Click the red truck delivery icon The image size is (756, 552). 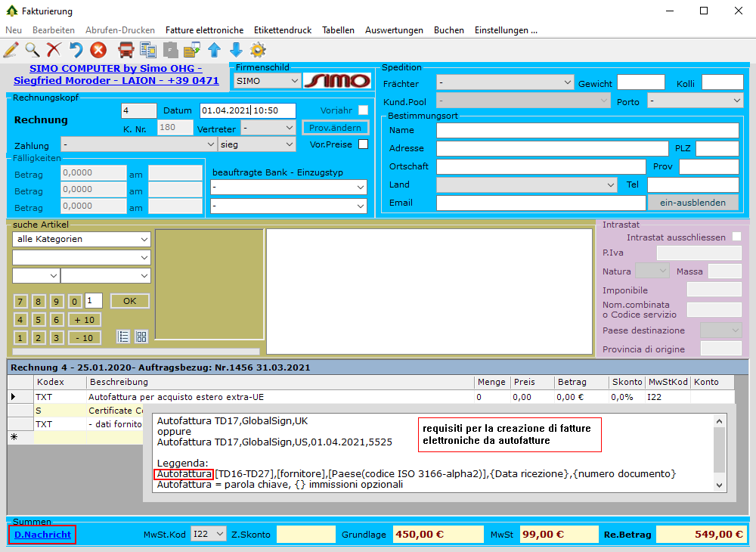coord(126,50)
